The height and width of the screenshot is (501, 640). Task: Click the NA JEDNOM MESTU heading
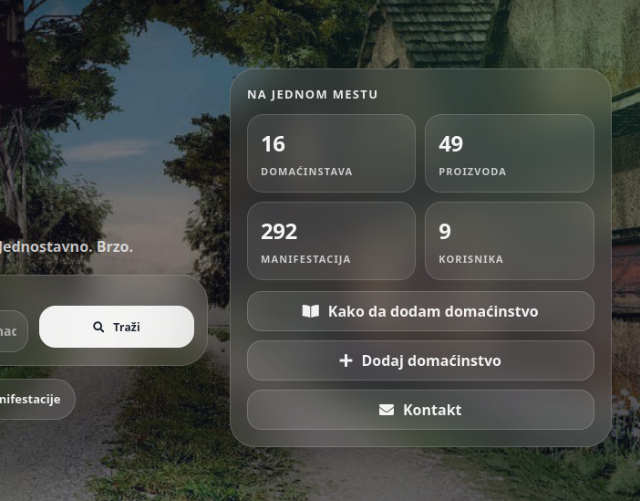(x=312, y=94)
